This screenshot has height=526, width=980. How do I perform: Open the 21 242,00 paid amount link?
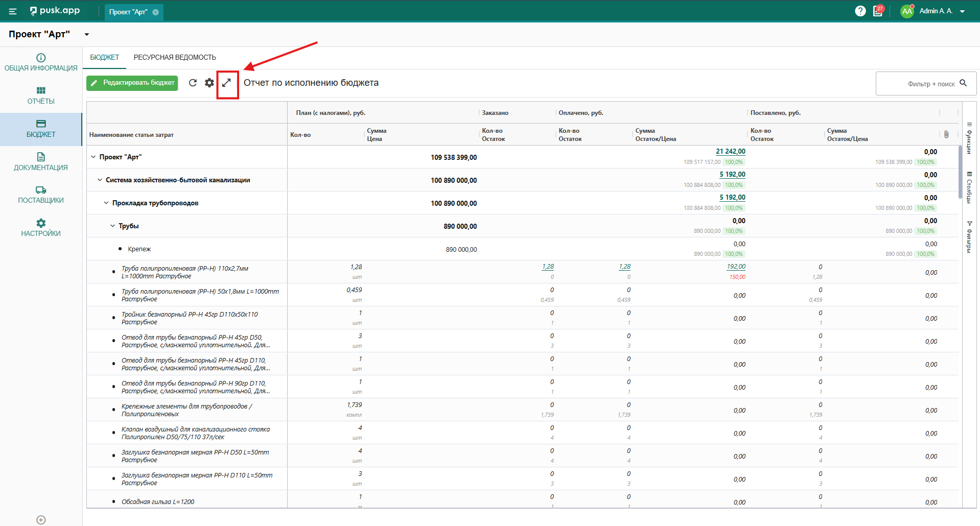pyautogui.click(x=730, y=152)
